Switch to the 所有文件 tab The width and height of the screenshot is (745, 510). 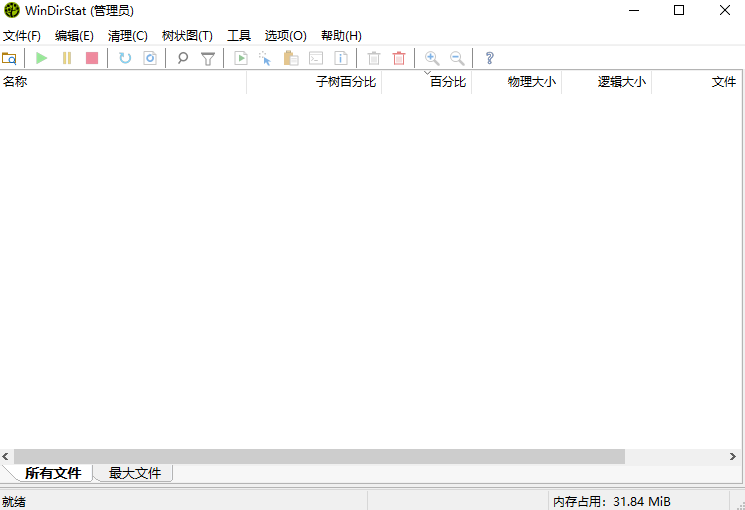(53, 473)
